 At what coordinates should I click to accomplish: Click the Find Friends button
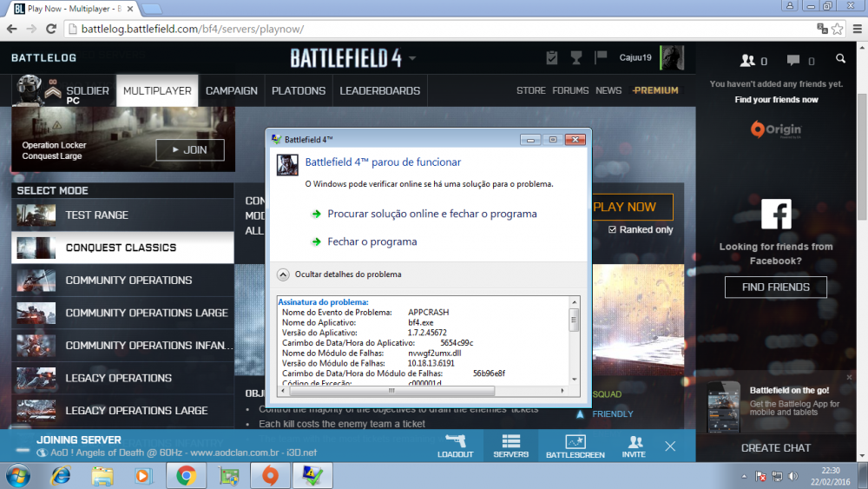775,287
